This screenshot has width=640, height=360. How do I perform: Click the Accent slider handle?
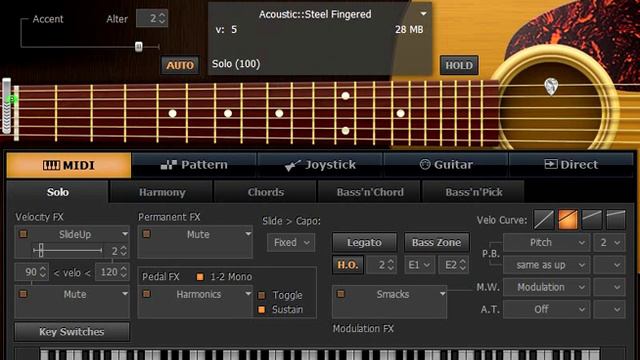[x=139, y=47]
